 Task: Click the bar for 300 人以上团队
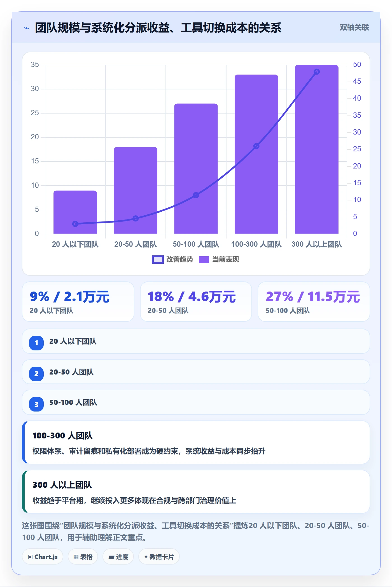pos(317,149)
